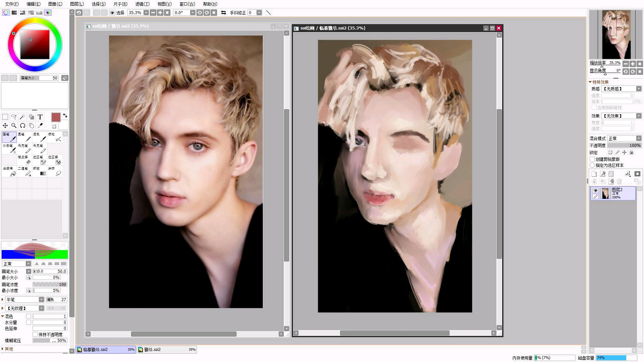Collapse the 特殊效果 section
This screenshot has height=362, width=644.
[590, 82]
